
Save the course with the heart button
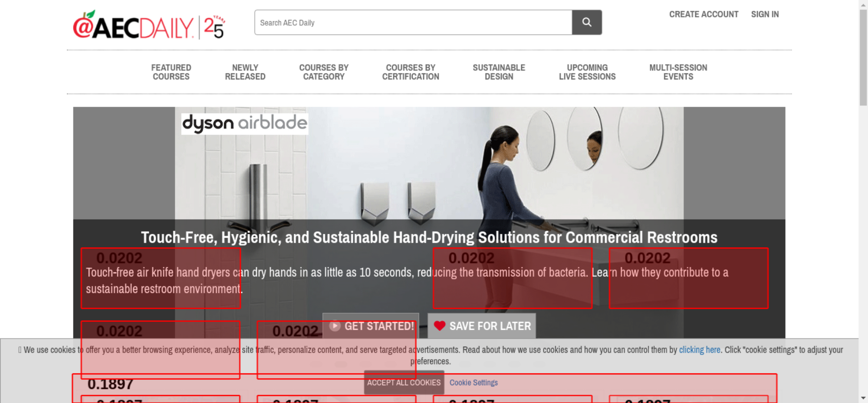coord(482,326)
